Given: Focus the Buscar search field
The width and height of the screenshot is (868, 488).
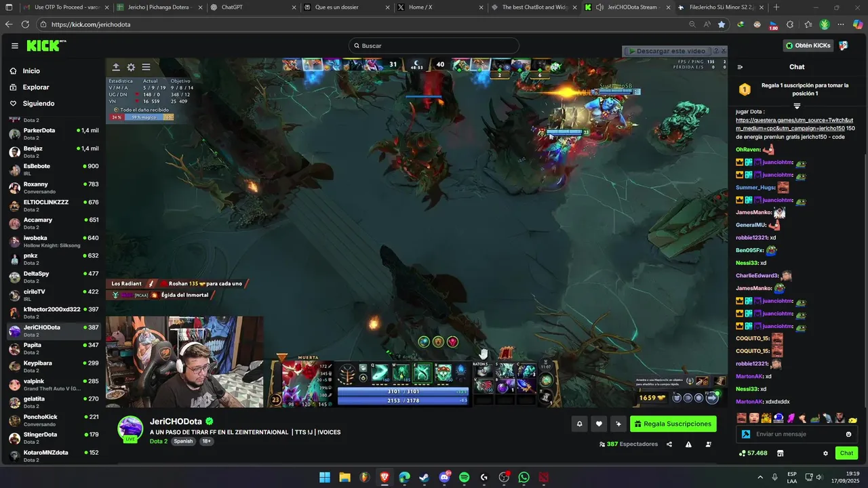Looking at the screenshot, I should coord(434,45).
